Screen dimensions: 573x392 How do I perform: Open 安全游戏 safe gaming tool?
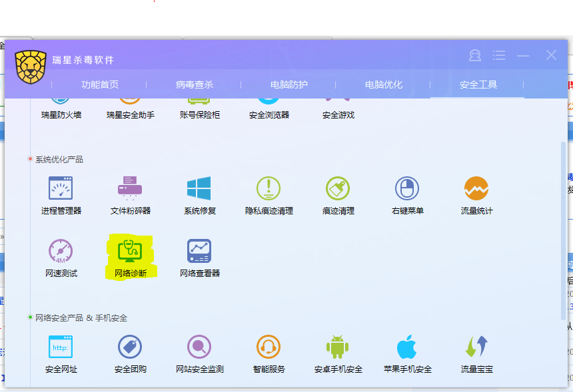tap(338, 109)
